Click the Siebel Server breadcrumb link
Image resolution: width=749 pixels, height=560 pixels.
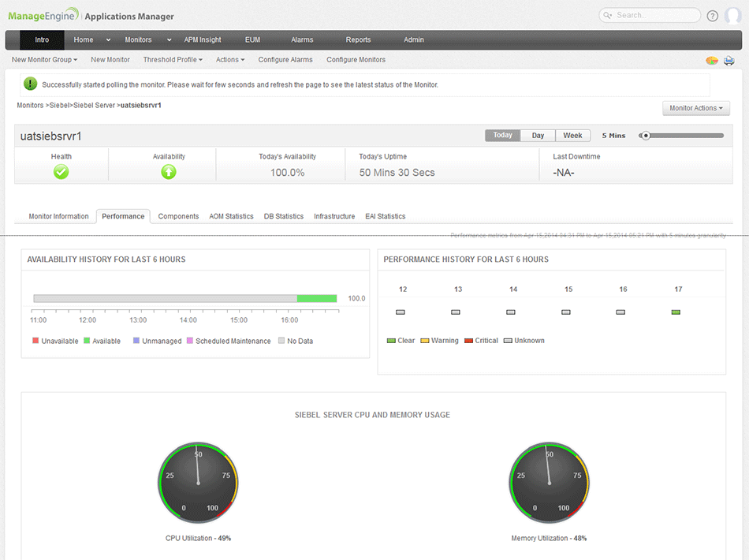tap(94, 105)
